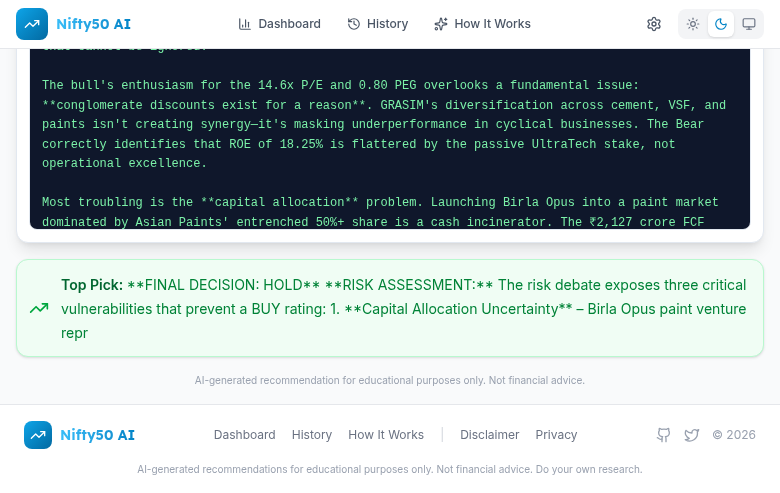
Task: Click the footer GitHub icon
Action: click(663, 435)
